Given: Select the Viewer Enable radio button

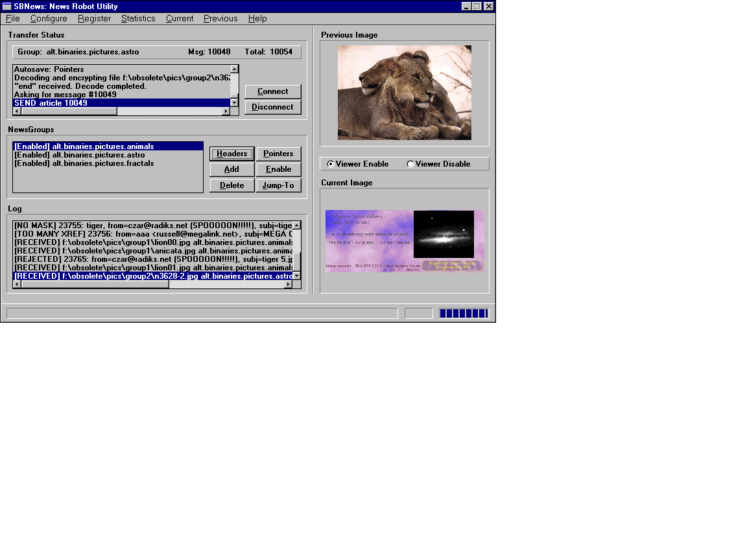Looking at the screenshot, I should click(331, 164).
